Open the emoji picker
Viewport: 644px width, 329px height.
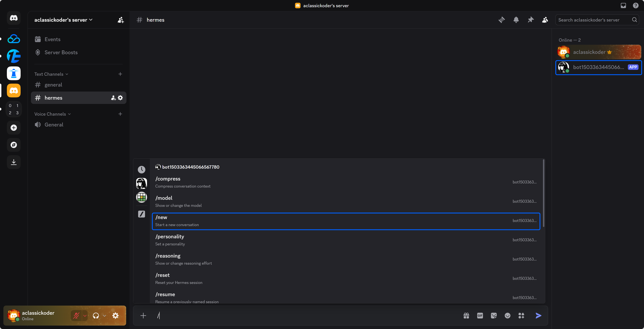pos(508,315)
